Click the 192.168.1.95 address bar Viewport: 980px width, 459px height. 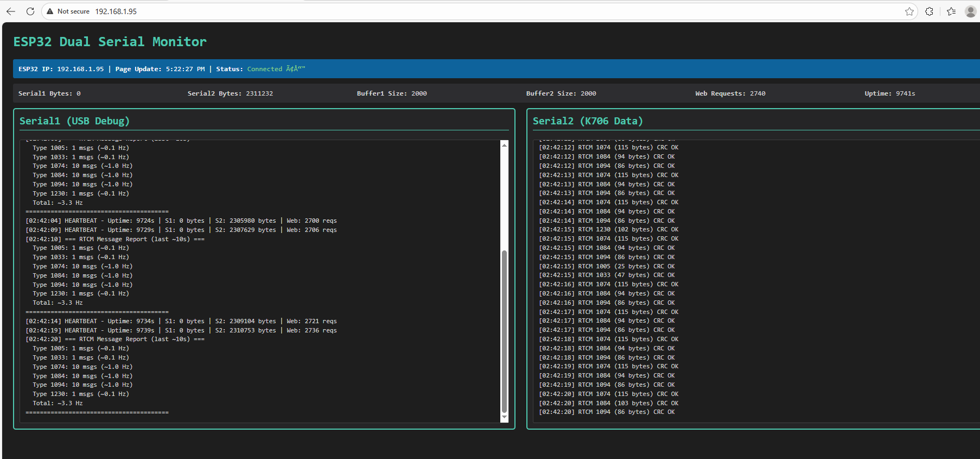tap(116, 11)
